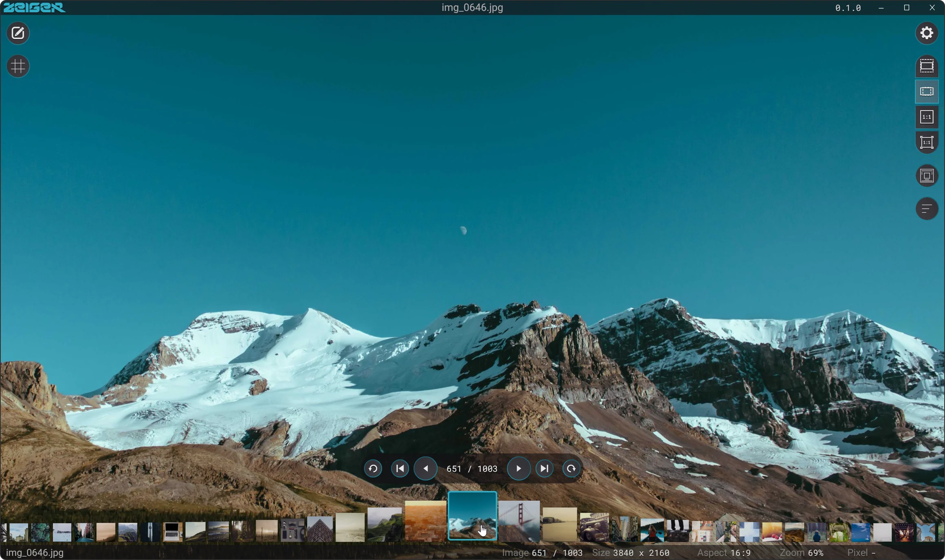
Task: Select the highlighted snowy mountain thumbnail
Action: [472, 516]
